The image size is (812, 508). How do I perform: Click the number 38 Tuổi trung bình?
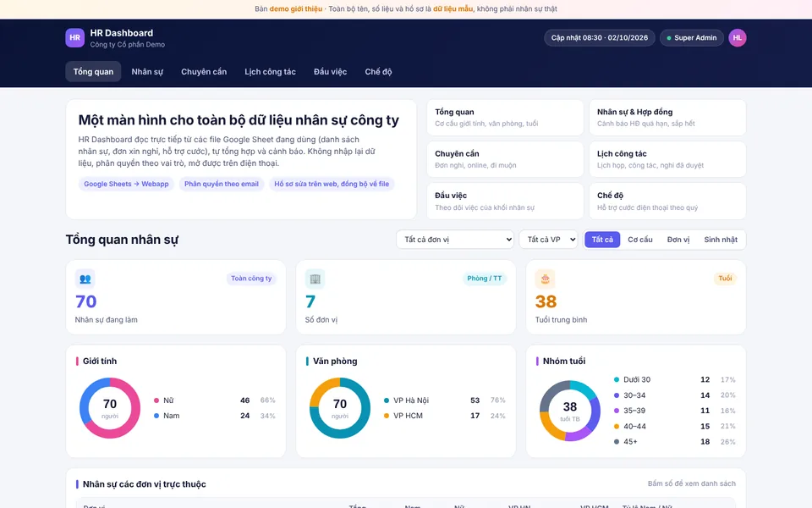tap(546, 301)
